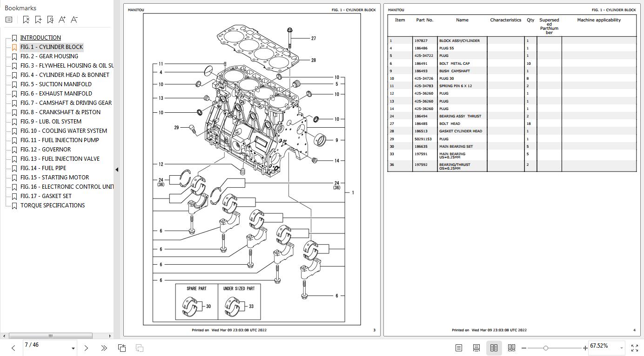The height and width of the screenshot is (356, 644).
Task: Open the zoom percentage dropdown
Action: (621, 348)
